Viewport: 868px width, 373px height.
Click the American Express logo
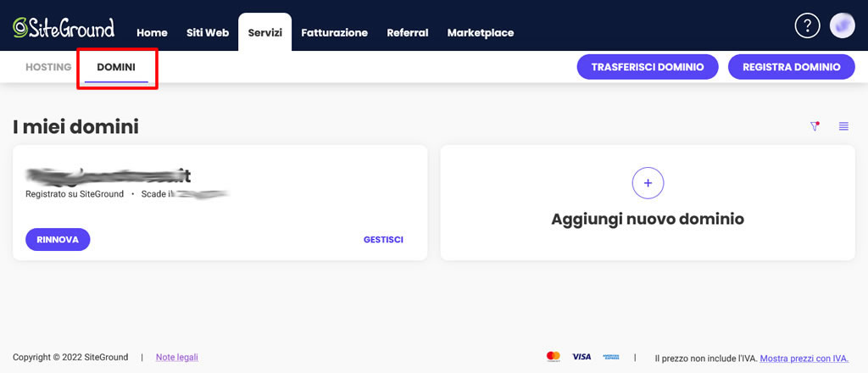tap(610, 357)
